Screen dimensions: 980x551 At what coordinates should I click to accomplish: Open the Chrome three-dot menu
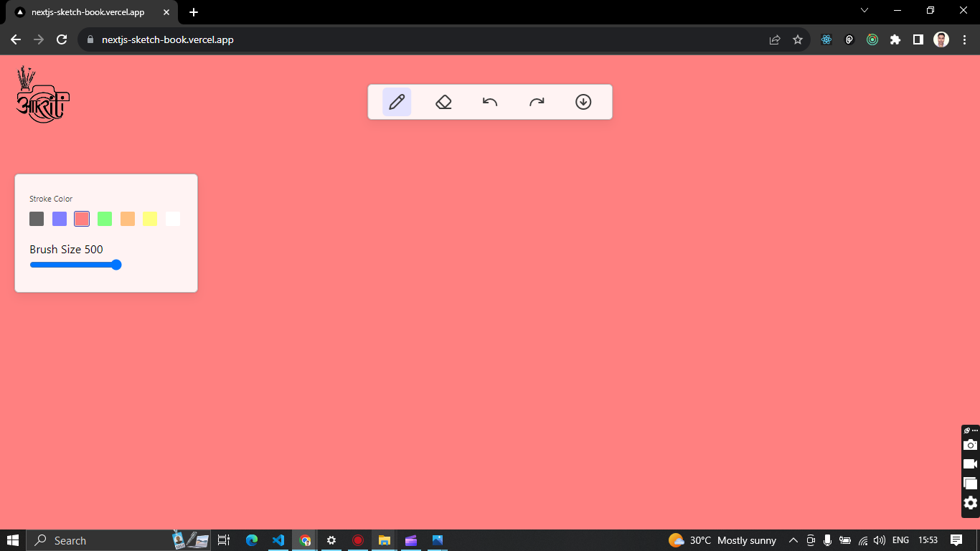pos(963,39)
